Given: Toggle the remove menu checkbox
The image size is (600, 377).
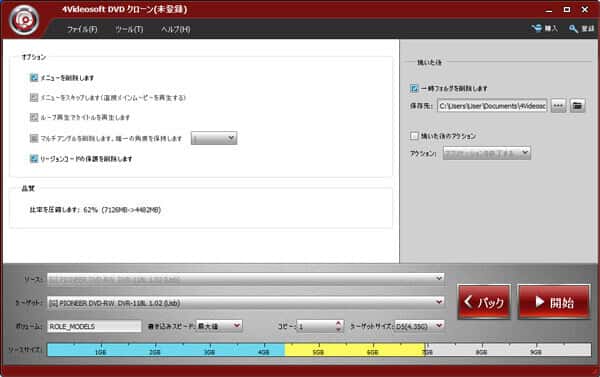Looking at the screenshot, I should point(34,78).
